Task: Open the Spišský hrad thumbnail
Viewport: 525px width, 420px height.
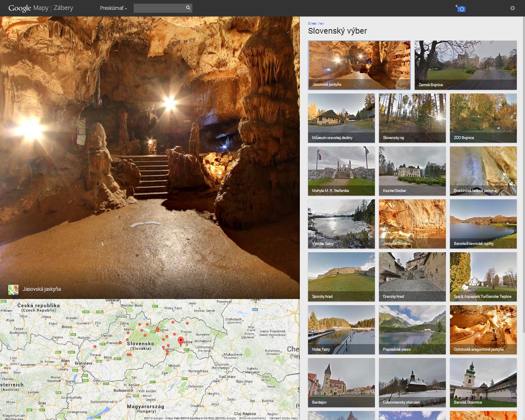Action: coord(341,277)
